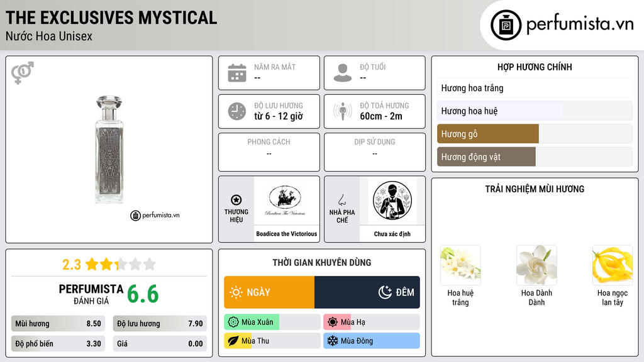Click the title THE EXCLUSIVES MYSTICAL
Viewport: 644px width, 362px height.
(111, 18)
